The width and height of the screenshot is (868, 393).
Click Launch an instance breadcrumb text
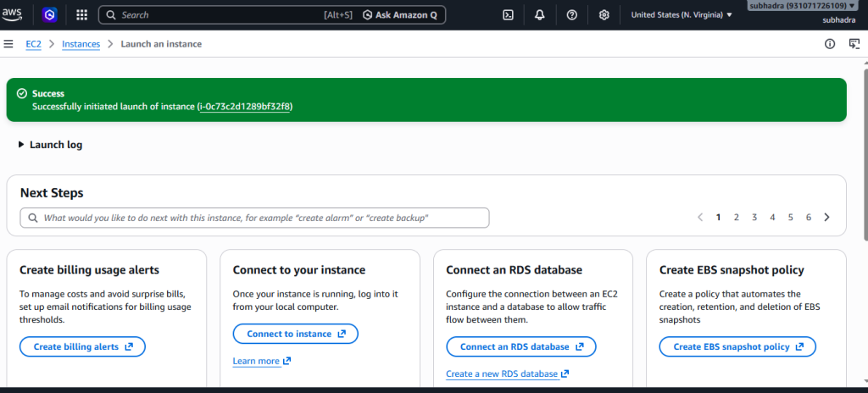(161, 44)
